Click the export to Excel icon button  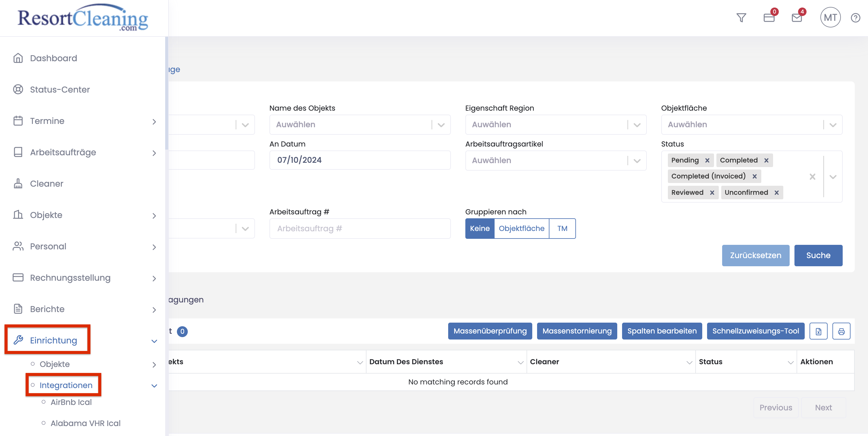818,331
